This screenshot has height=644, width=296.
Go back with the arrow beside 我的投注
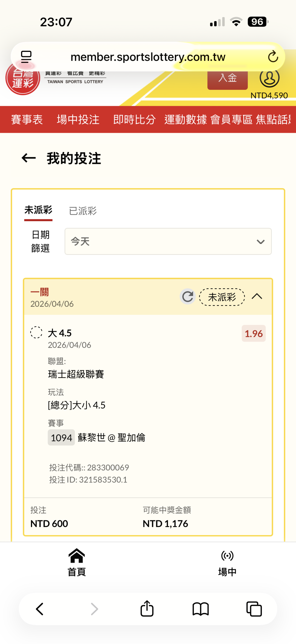click(x=29, y=158)
